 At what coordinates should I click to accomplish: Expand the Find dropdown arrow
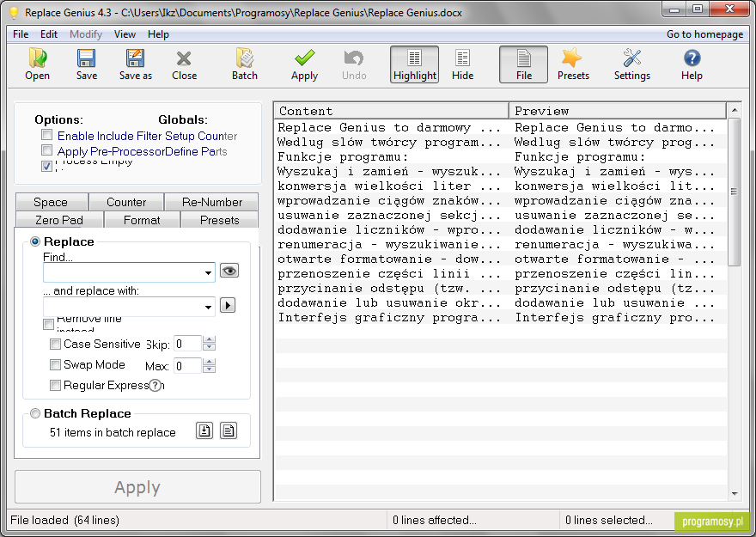pyautogui.click(x=208, y=273)
